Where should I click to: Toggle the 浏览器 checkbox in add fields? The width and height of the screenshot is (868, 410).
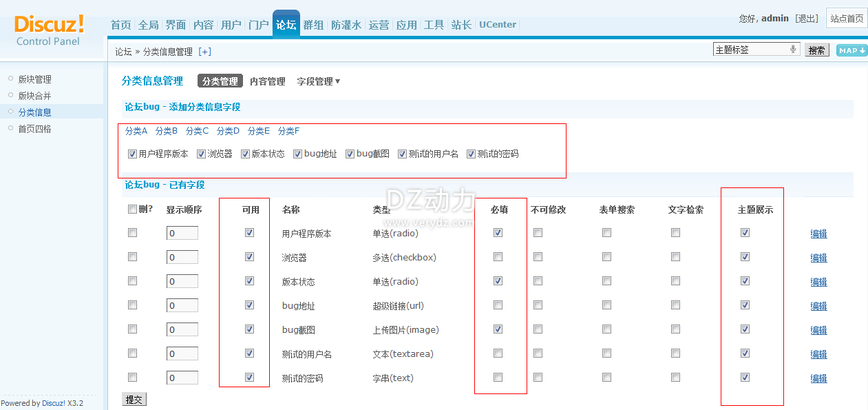(202, 154)
